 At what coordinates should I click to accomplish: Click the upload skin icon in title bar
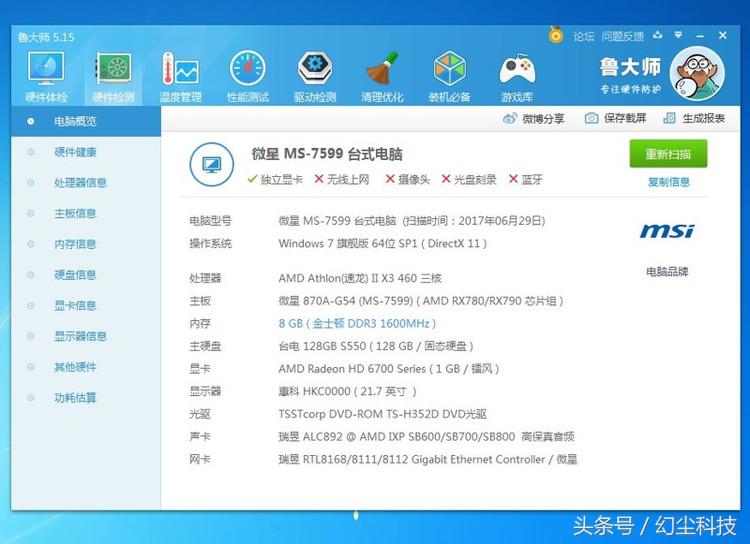point(658,35)
